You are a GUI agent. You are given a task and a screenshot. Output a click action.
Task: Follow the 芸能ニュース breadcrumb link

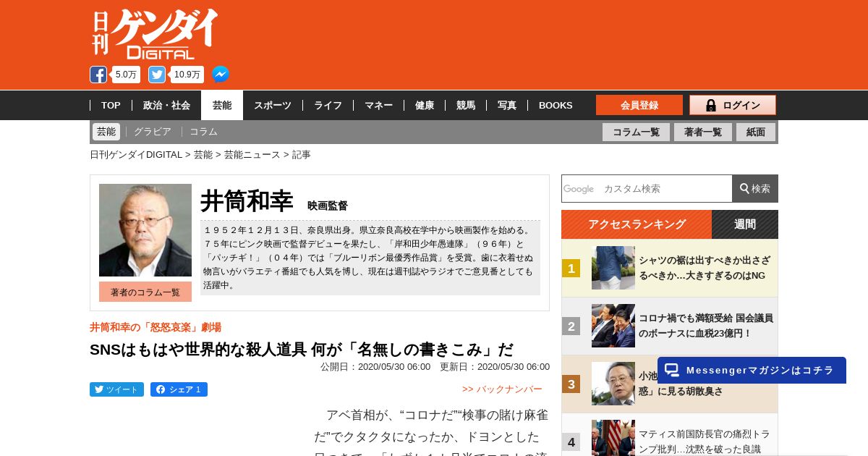(x=252, y=155)
